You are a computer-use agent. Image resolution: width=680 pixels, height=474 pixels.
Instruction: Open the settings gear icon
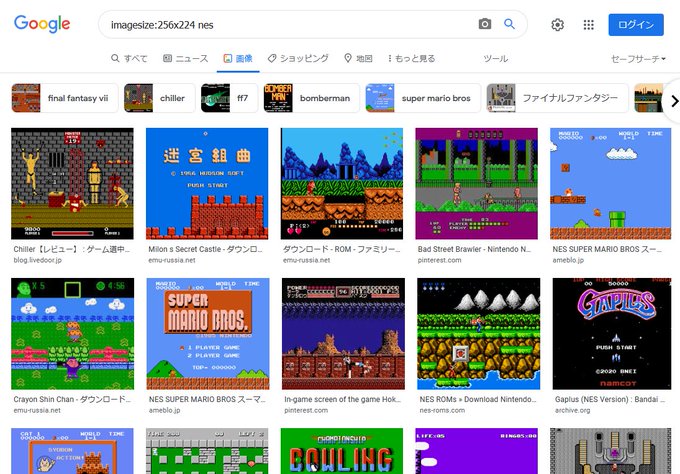click(x=558, y=25)
